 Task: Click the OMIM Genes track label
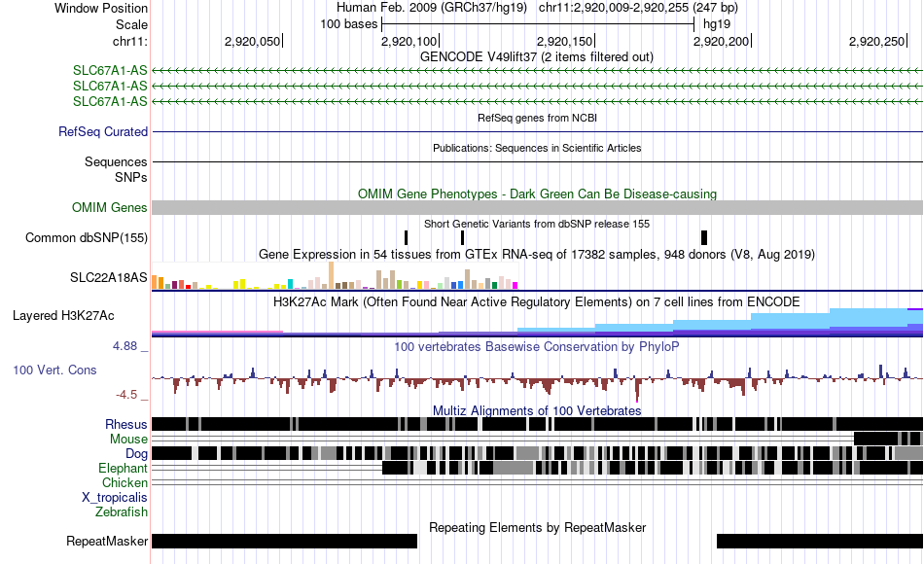[x=109, y=207]
